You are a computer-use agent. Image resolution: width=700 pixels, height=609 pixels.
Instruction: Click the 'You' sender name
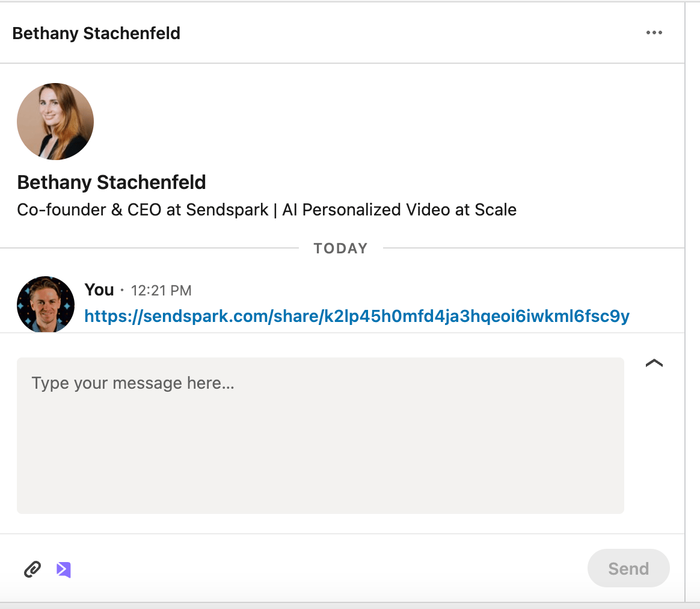pyautogui.click(x=99, y=289)
